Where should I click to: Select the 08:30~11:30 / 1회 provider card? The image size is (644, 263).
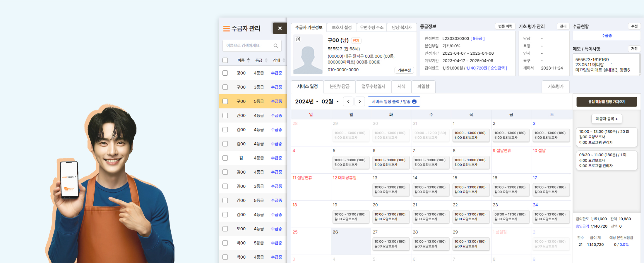[x=607, y=160]
